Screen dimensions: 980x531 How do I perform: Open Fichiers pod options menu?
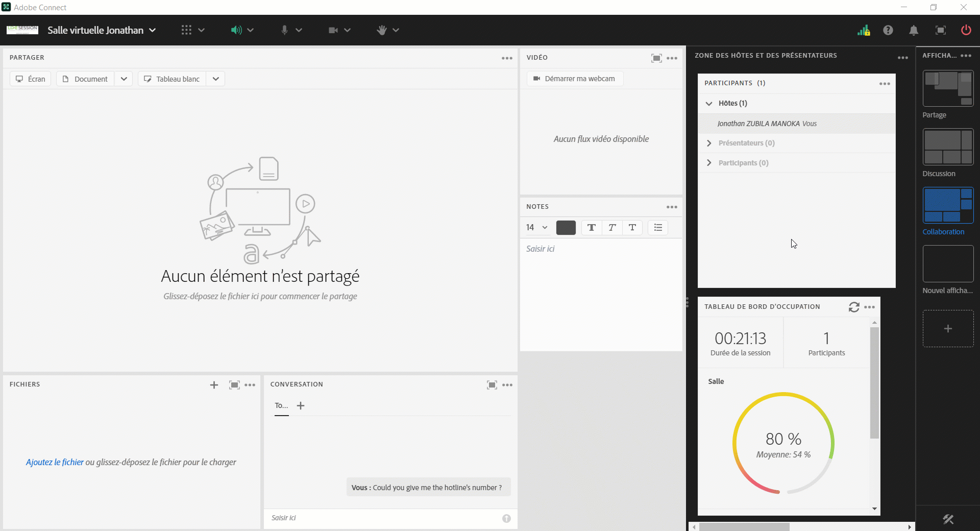pos(250,385)
